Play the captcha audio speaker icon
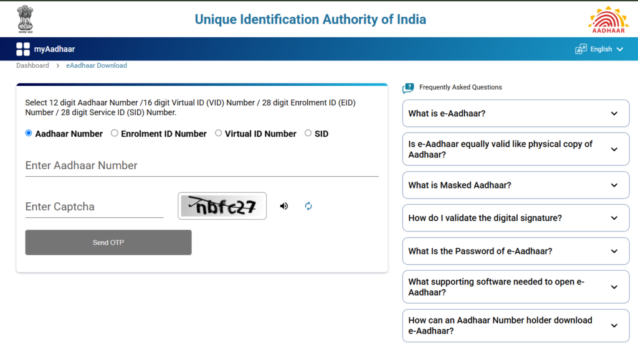The image size is (638, 364). [x=284, y=206]
